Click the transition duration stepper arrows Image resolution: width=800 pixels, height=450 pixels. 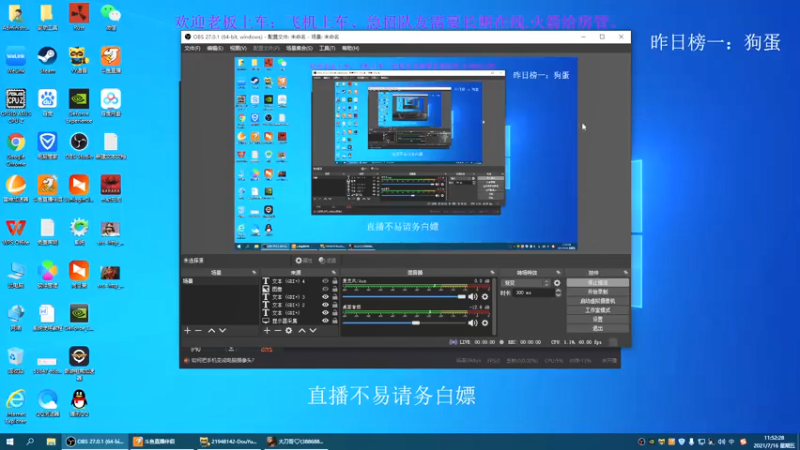click(x=558, y=293)
